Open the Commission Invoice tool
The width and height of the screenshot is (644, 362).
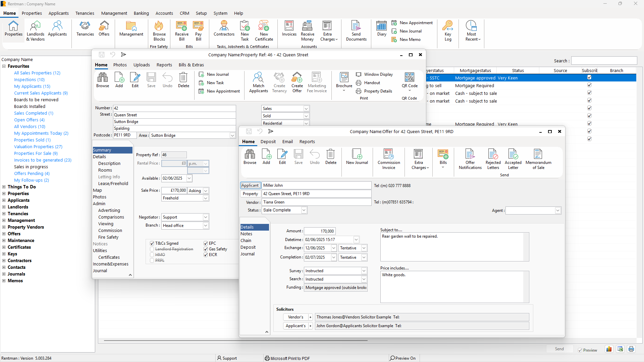(388, 158)
